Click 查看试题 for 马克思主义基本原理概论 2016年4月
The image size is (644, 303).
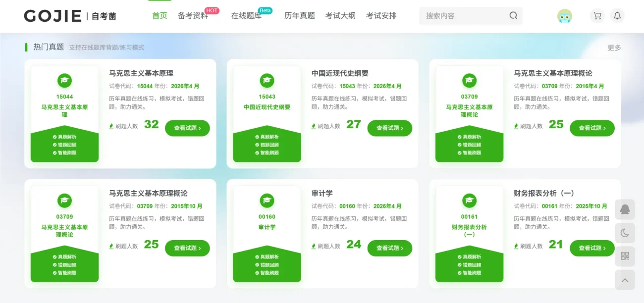(x=592, y=128)
